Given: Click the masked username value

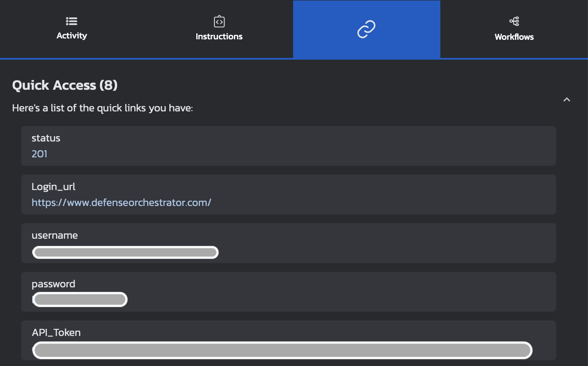Looking at the screenshot, I should (x=125, y=252).
